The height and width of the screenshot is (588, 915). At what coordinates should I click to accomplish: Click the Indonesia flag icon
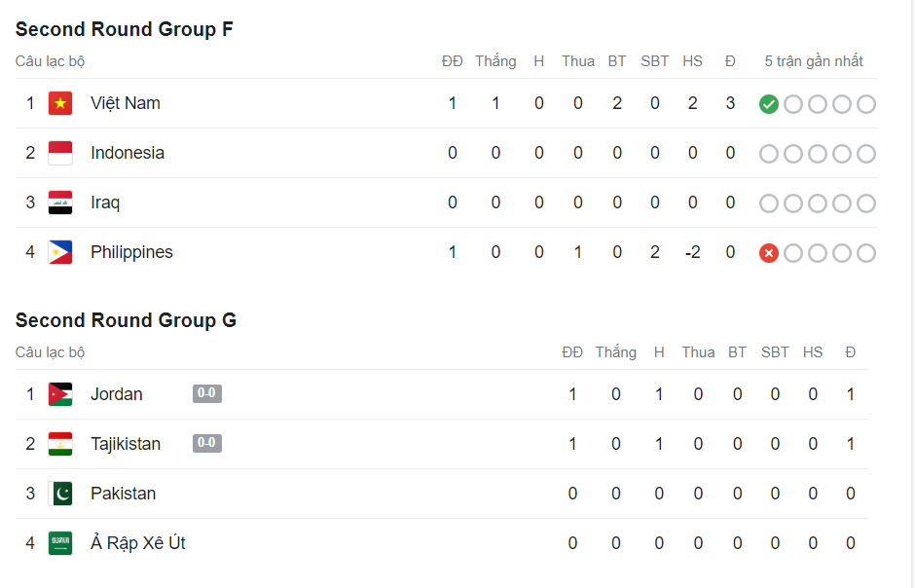point(60,153)
